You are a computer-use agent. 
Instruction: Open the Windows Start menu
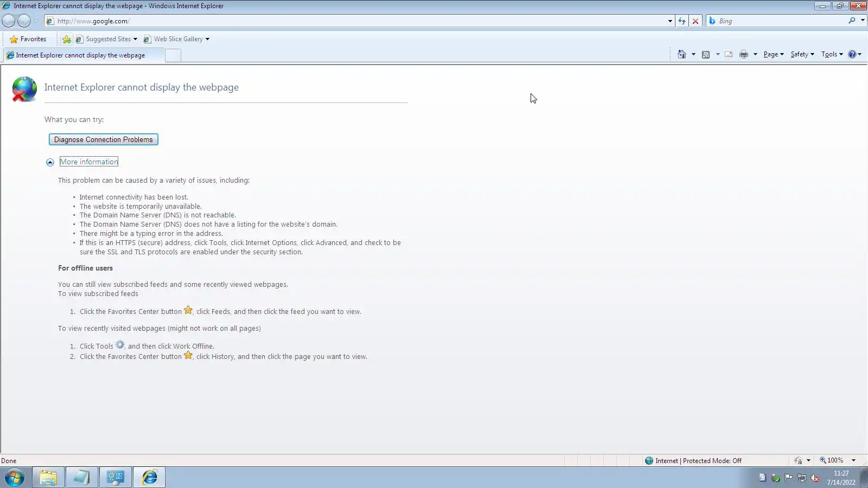click(15, 478)
